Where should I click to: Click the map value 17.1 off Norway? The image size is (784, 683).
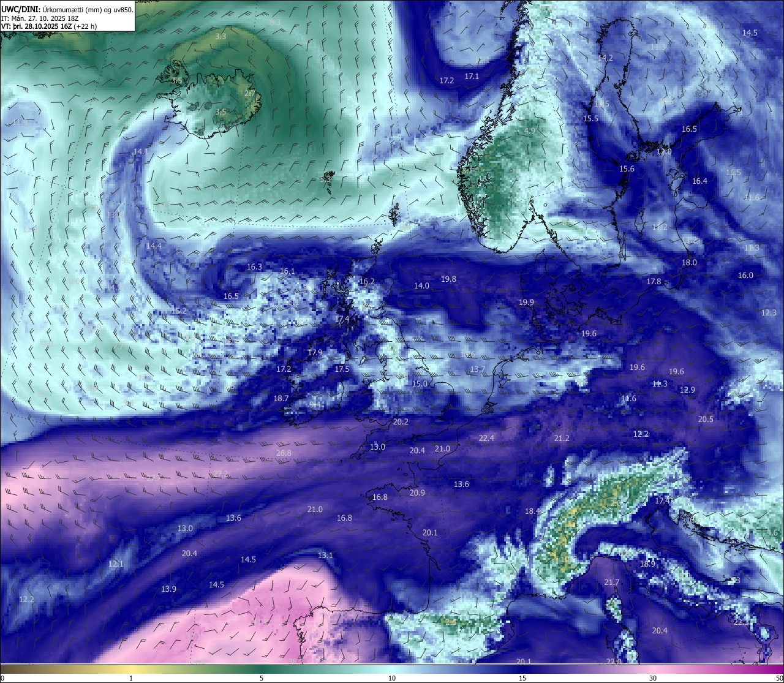click(x=472, y=77)
